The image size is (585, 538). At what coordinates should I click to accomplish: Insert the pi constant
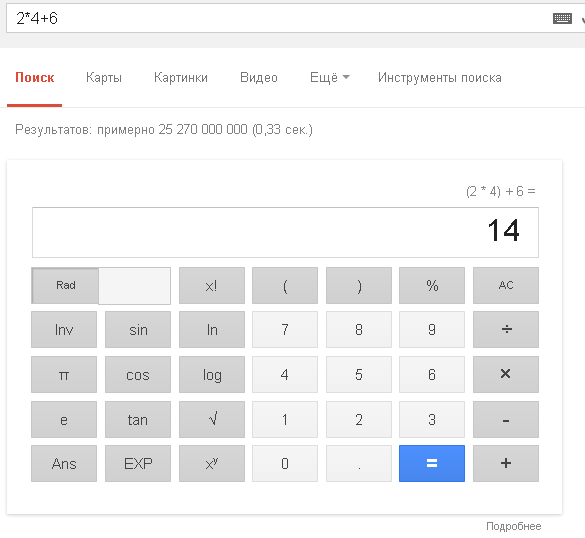pyautogui.click(x=64, y=374)
